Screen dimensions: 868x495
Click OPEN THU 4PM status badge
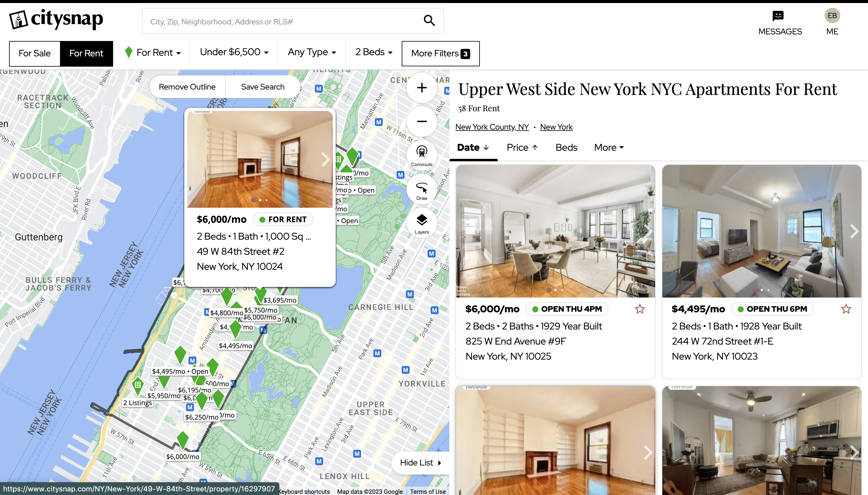coord(567,309)
